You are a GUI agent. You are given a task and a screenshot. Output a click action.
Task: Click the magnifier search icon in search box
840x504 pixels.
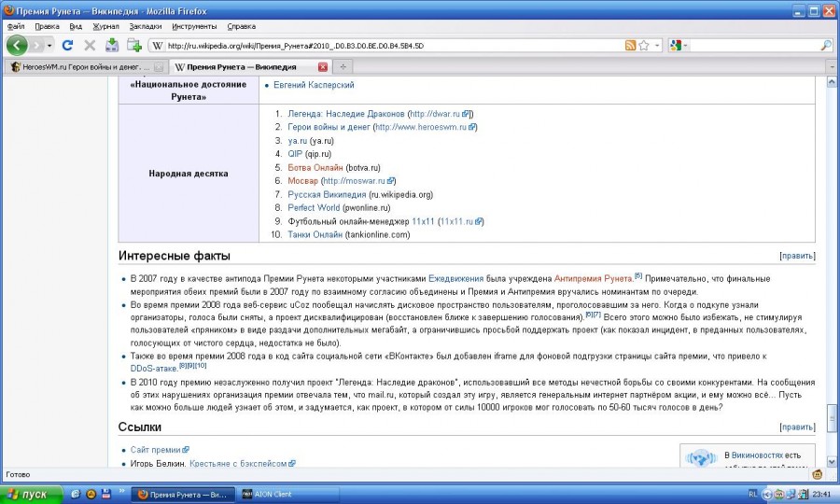(826, 46)
